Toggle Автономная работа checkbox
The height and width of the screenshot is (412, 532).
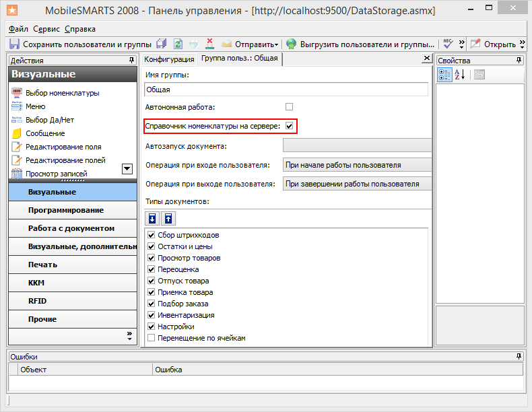pos(289,107)
